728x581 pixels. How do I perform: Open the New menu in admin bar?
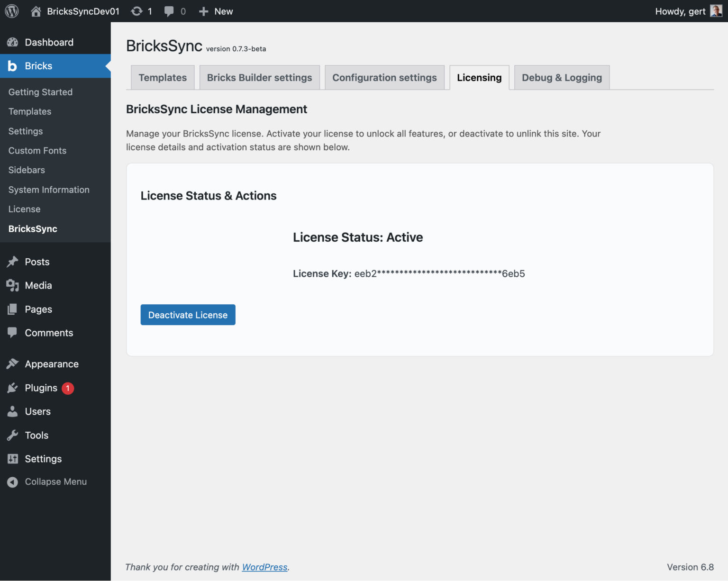[x=216, y=10]
